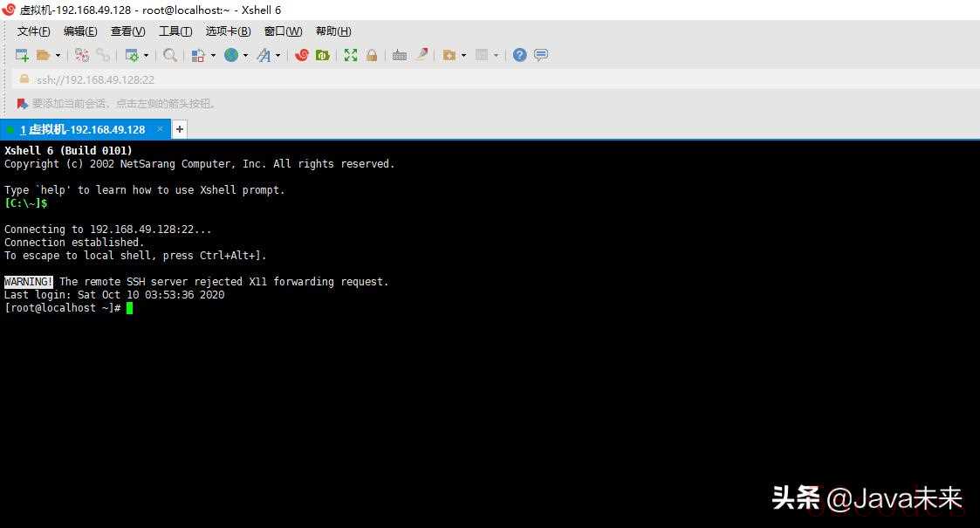The height and width of the screenshot is (528, 980).
Task: Click the Key Mapping keyboard icon
Action: click(x=400, y=55)
